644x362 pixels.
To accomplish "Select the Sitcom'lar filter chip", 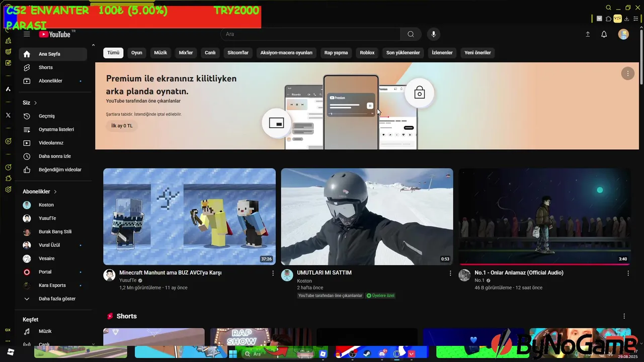I will [x=238, y=53].
